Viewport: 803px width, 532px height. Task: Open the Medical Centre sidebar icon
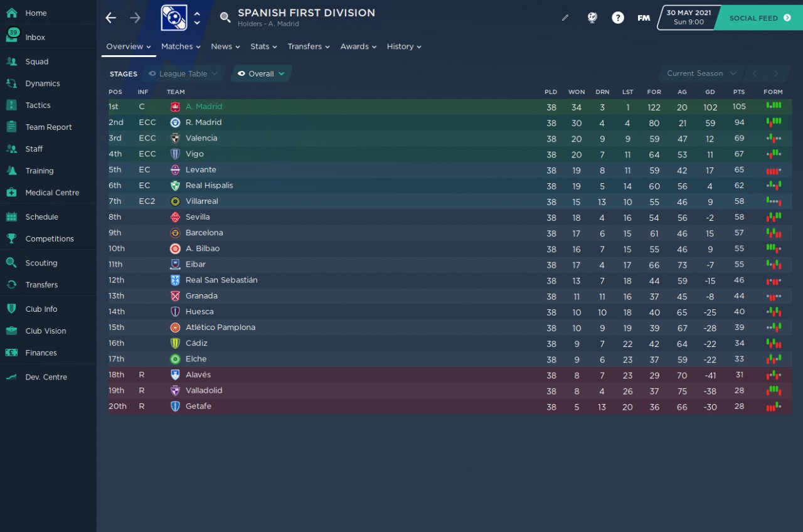(x=11, y=193)
